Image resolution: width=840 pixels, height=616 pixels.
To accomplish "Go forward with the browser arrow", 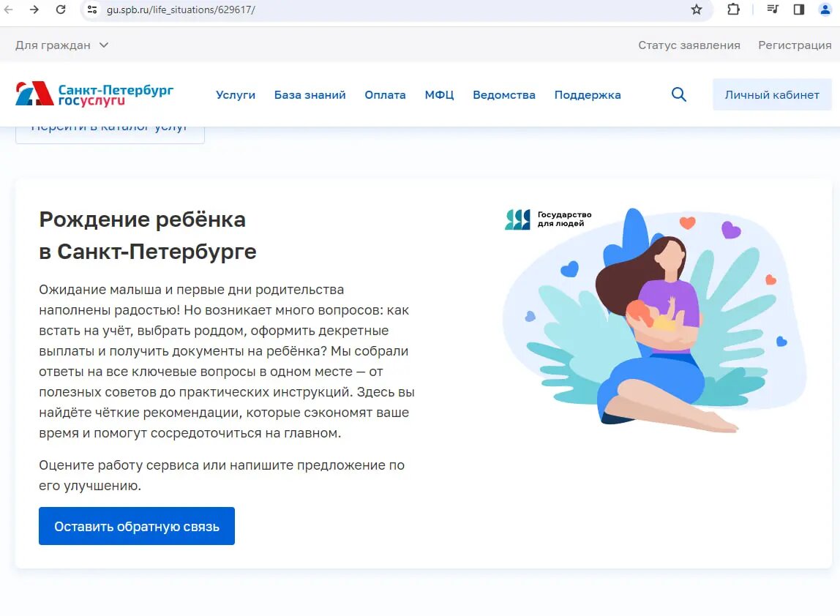I will click(x=34, y=10).
